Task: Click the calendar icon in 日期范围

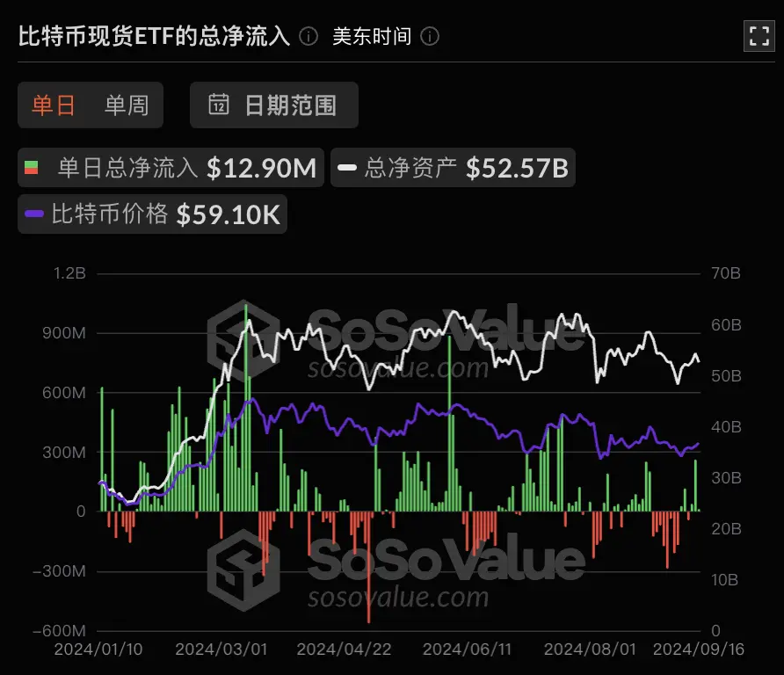Action: [218, 105]
